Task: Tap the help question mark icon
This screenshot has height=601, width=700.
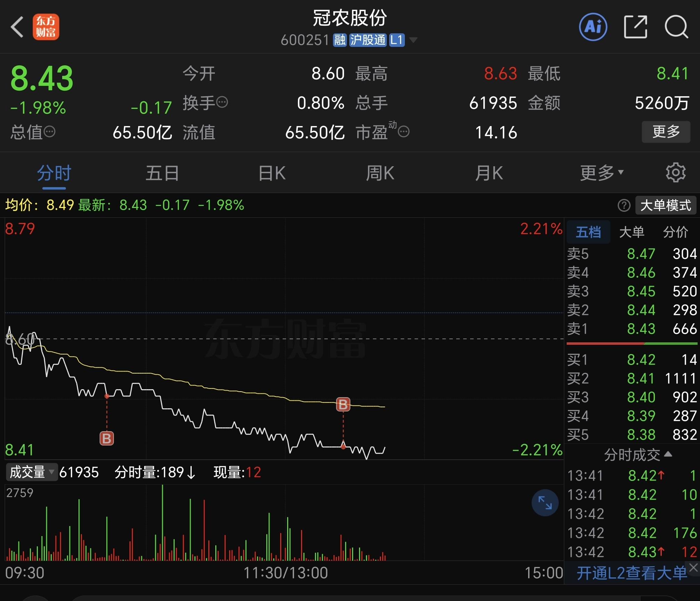Action: 624,205
